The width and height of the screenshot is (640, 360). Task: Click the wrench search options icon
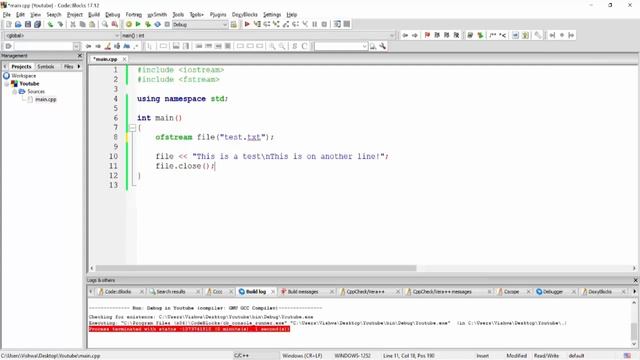pos(382,46)
